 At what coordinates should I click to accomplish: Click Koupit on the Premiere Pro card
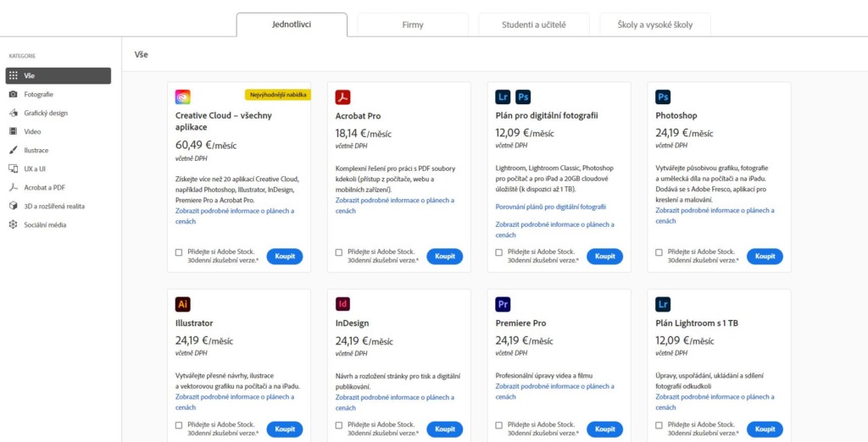(x=605, y=429)
